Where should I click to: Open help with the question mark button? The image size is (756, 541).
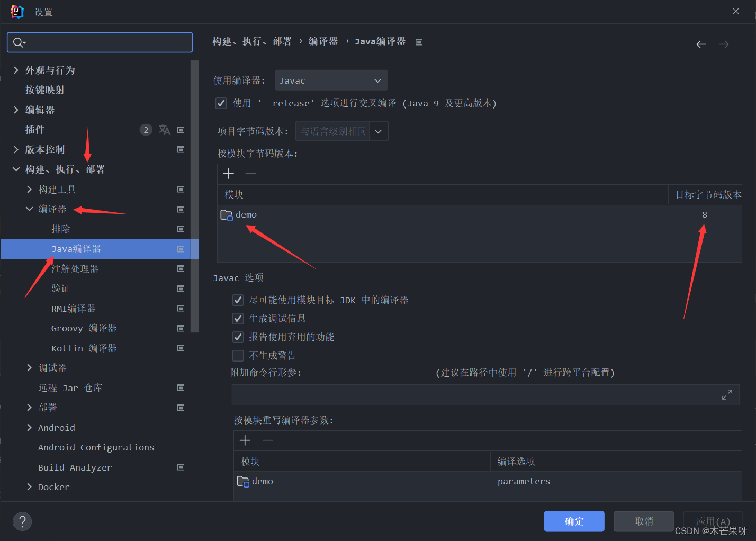tap(22, 521)
